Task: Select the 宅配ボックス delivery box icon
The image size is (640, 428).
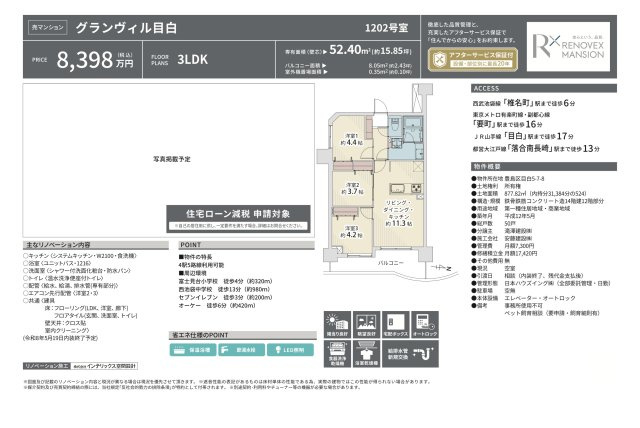Action: click(x=396, y=324)
